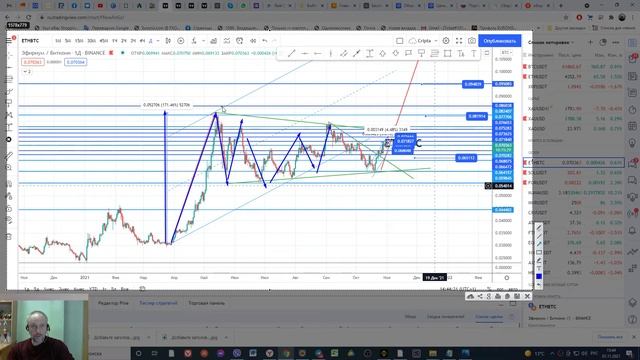Open the Windows Start search circle
Viewport: 640px width, 360px height.
click(138, 353)
